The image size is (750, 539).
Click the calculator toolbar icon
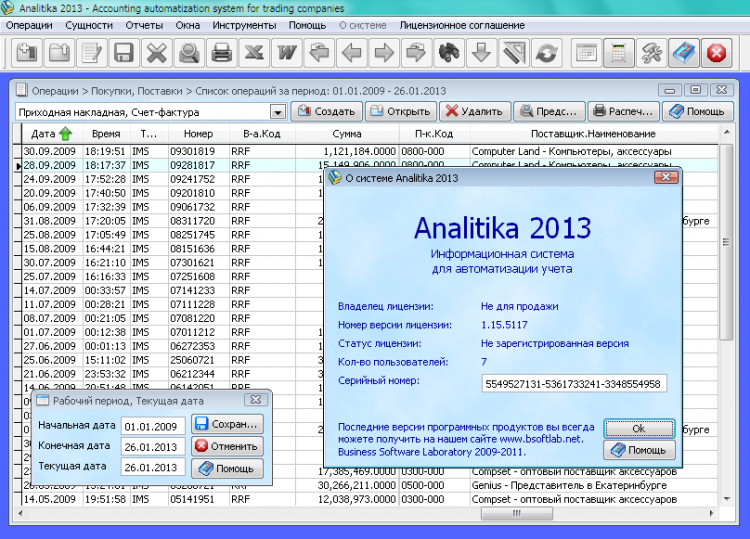point(619,53)
